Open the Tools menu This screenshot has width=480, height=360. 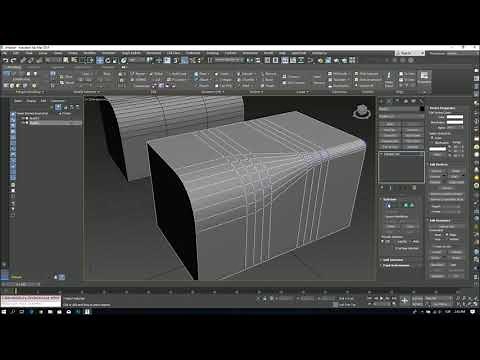click(29, 53)
